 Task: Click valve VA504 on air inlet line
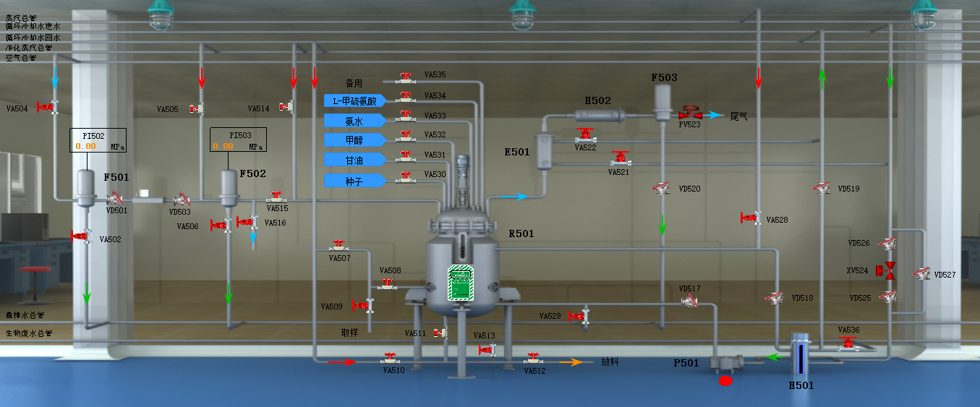[x=47, y=107]
